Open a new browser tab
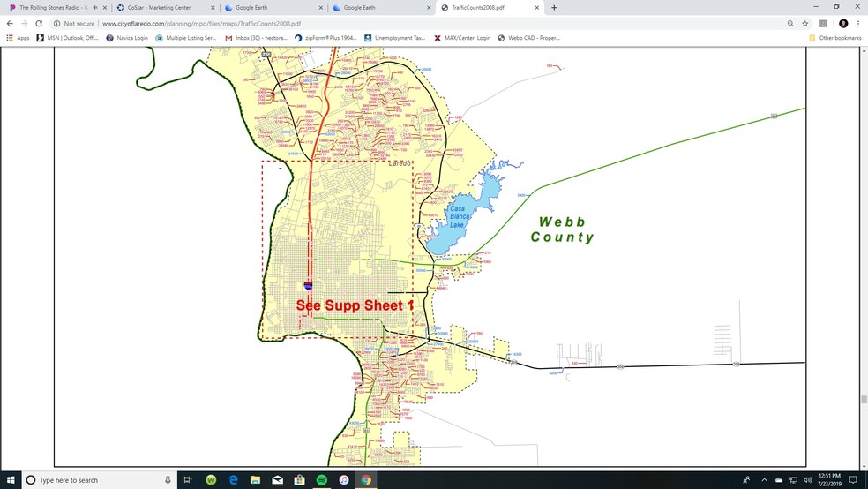 click(554, 7)
